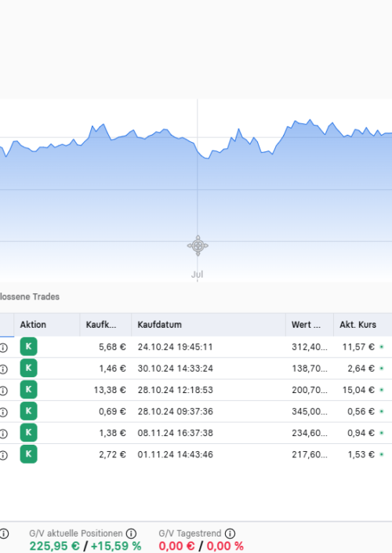The width and height of the screenshot is (392, 553).
Task: Click info icon of first trade row
Action: tap(3, 347)
